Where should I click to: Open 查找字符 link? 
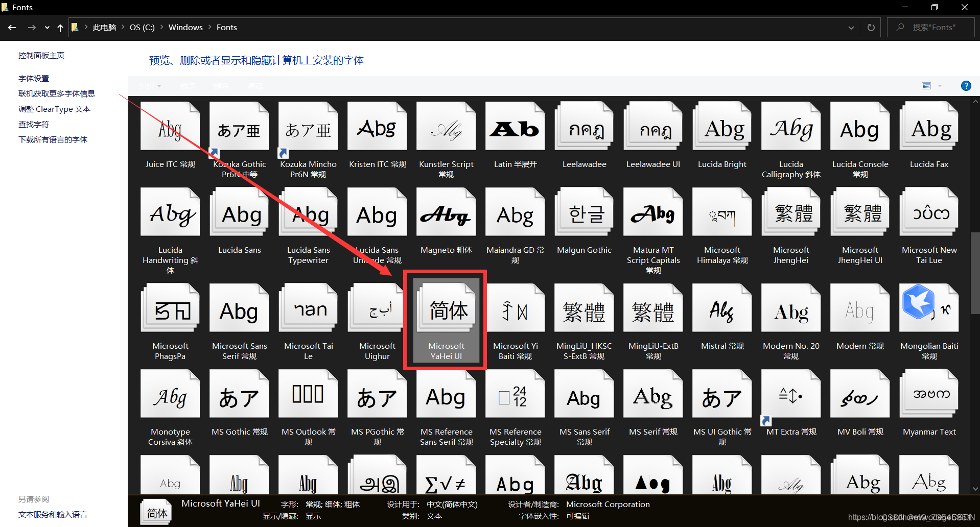click(34, 124)
